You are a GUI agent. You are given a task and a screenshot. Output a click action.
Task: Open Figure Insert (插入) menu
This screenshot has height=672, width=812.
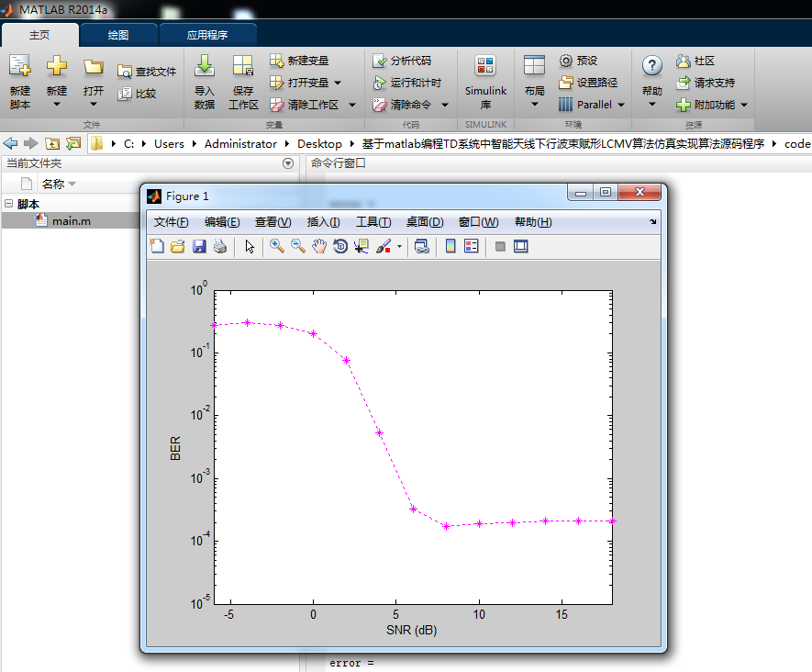(323, 222)
